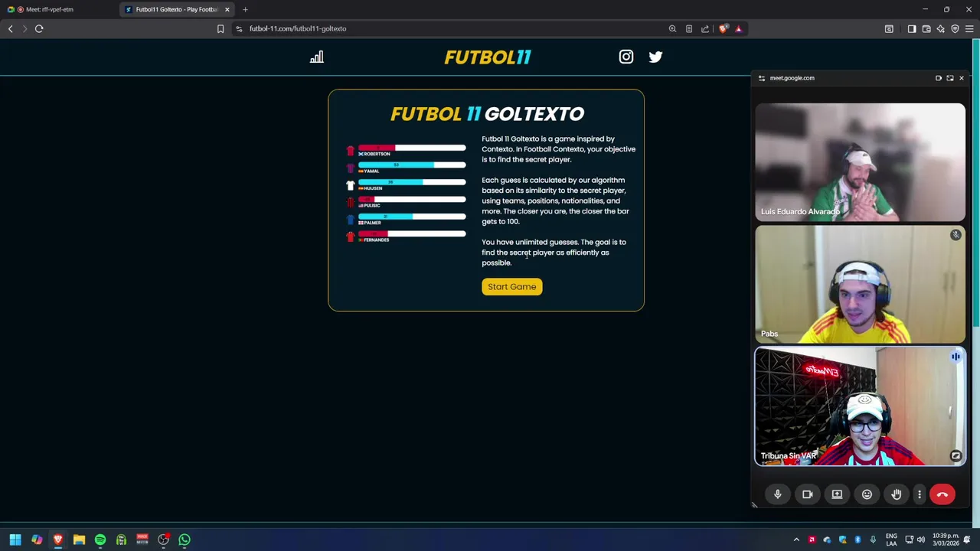This screenshot has width=980, height=551.
Task: Open Spotify from the taskbar
Action: point(100,540)
